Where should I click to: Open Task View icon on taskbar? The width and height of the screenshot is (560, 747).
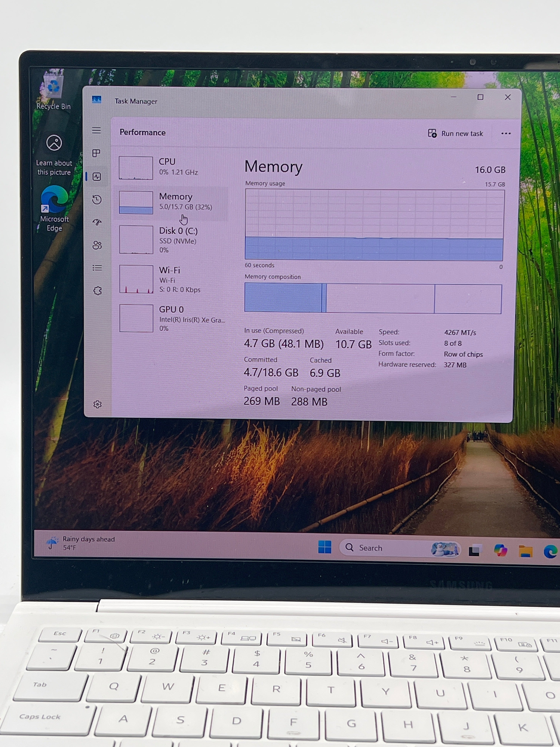(x=474, y=550)
